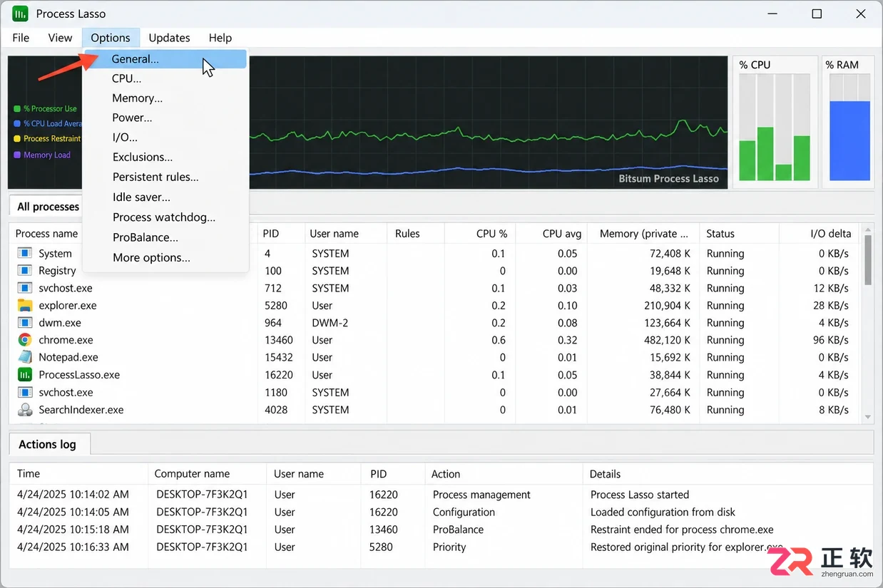
Task: Select the Actions log tab
Action: point(48,444)
